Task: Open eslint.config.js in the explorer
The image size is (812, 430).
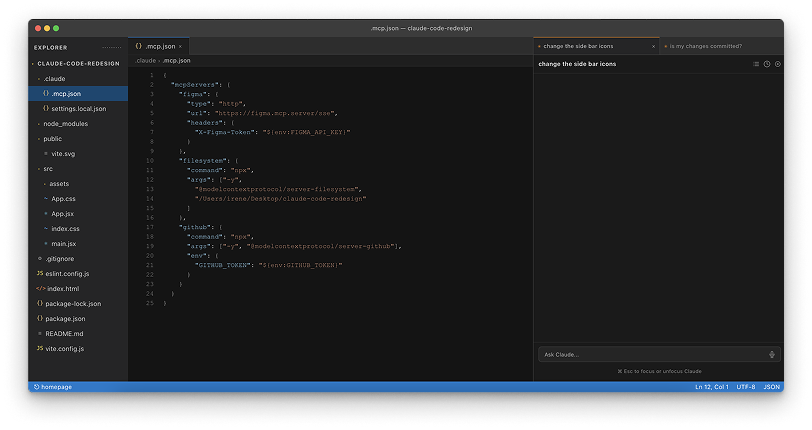Action: point(78,274)
